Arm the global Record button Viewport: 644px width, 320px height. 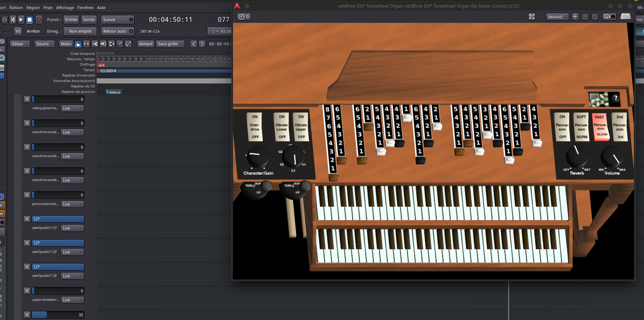click(x=39, y=20)
